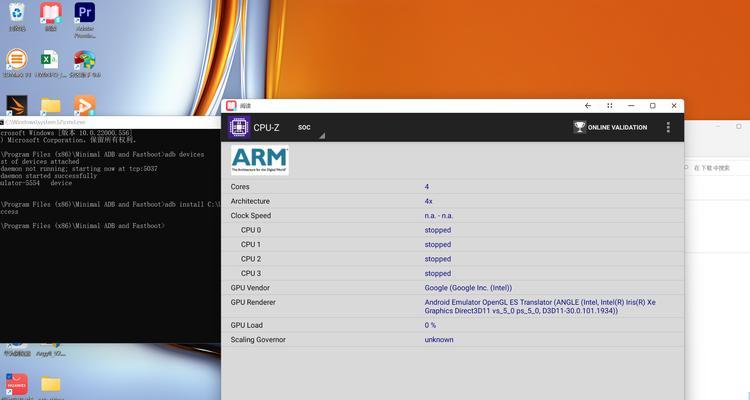Click the CPU 3 row label
The height and width of the screenshot is (400, 750).
[x=251, y=273]
